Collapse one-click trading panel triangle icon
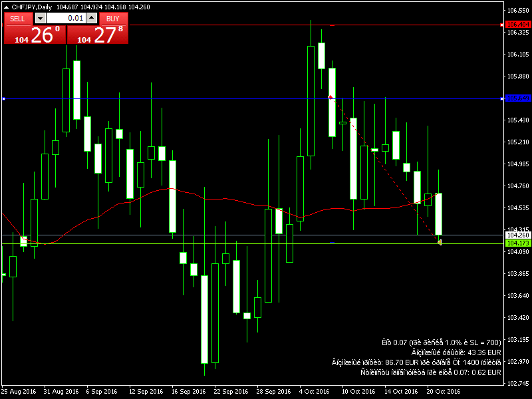532x399 pixels. click(x=6, y=7)
